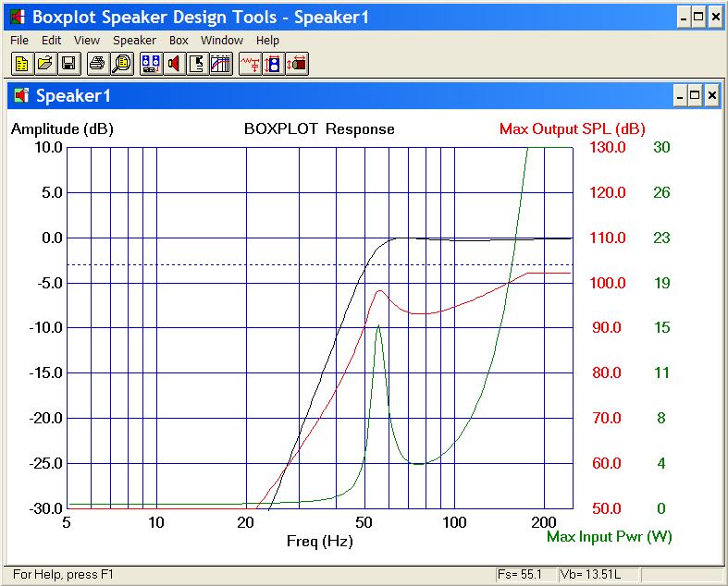Screen dimensions: 728x586
Task: Open the File menu
Action: tap(19, 41)
